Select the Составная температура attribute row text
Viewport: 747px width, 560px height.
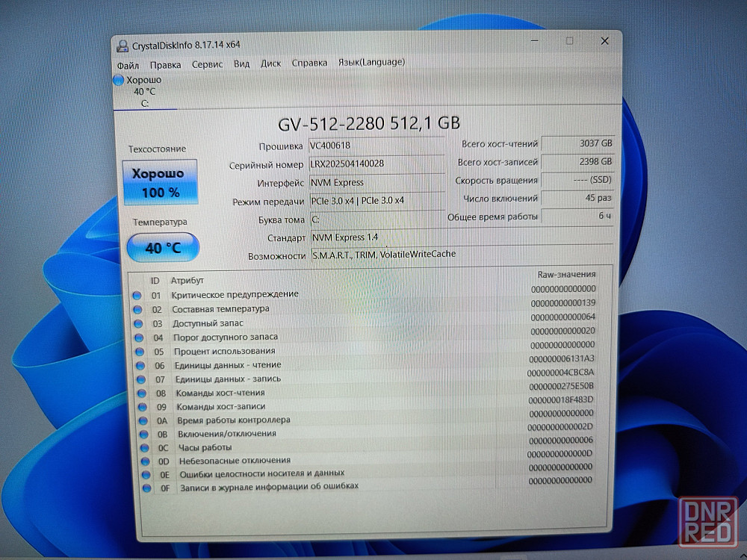pyautogui.click(x=220, y=309)
